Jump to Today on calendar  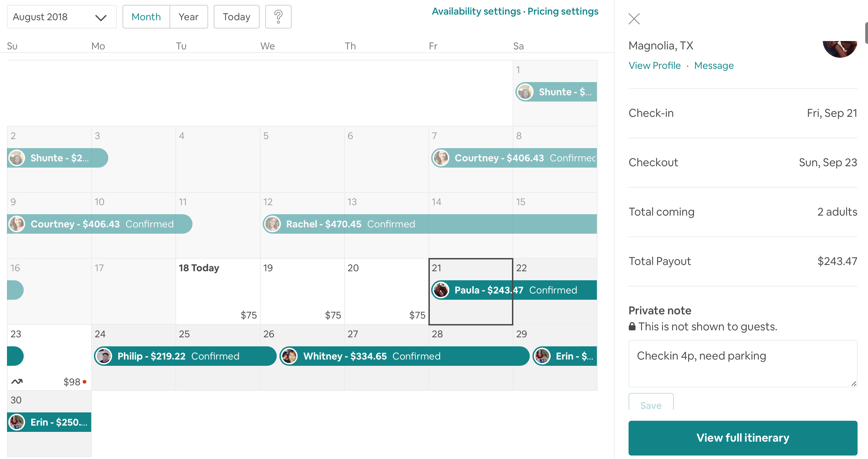[x=236, y=17]
